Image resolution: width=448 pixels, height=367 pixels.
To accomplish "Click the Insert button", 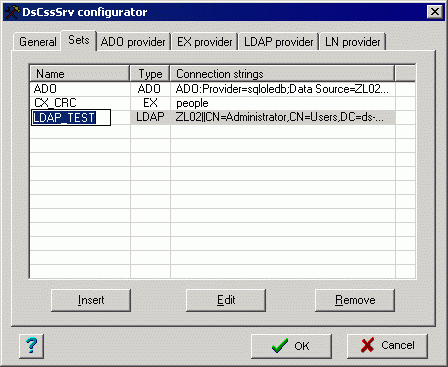I will tap(91, 300).
